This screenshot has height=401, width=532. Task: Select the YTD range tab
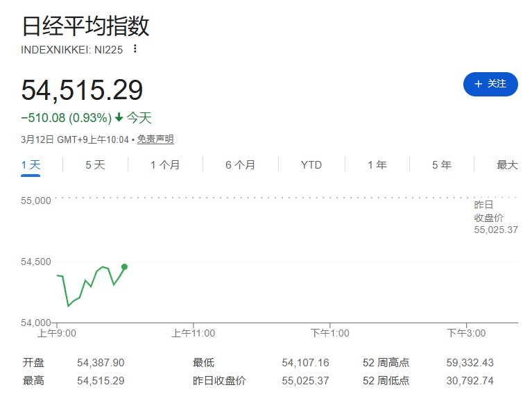pyautogui.click(x=311, y=165)
